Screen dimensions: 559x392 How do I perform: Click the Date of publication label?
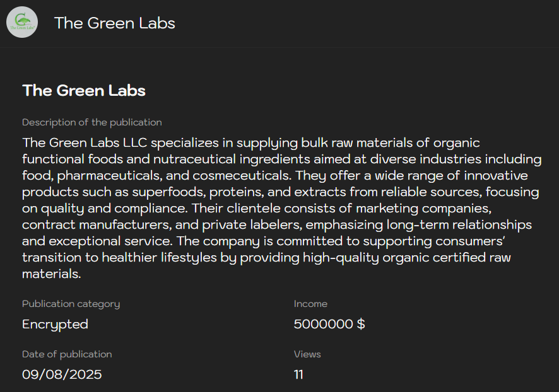(x=67, y=354)
